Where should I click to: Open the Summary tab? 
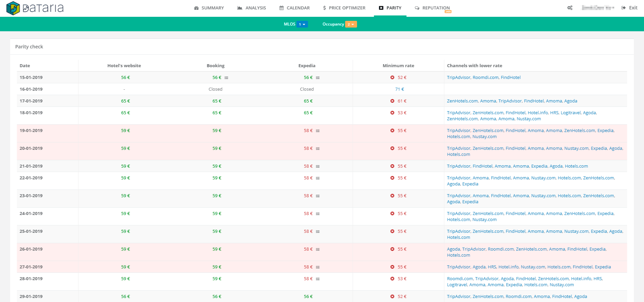[x=209, y=8]
